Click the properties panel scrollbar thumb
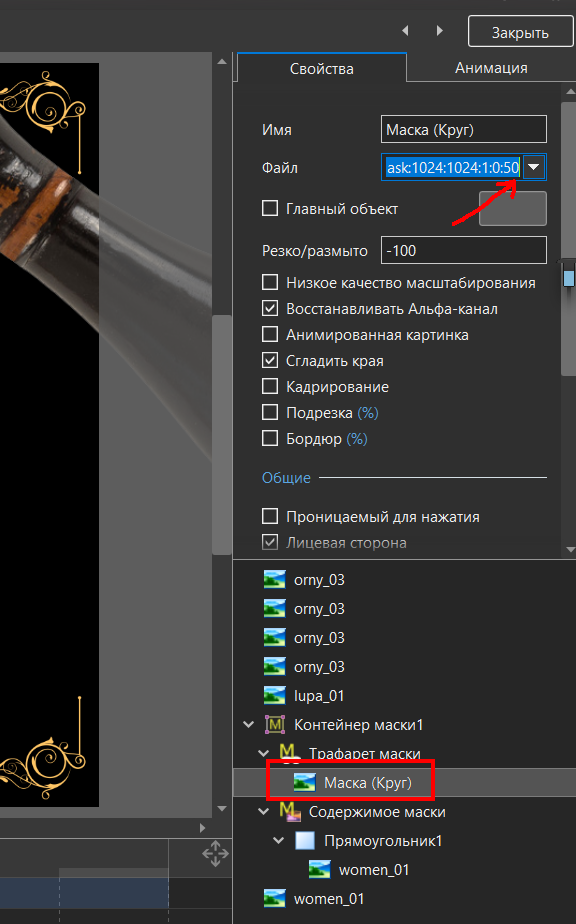576x924 pixels. (x=568, y=239)
